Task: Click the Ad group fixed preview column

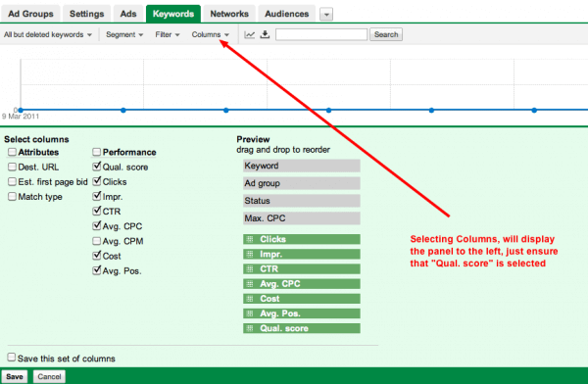Action: click(302, 183)
